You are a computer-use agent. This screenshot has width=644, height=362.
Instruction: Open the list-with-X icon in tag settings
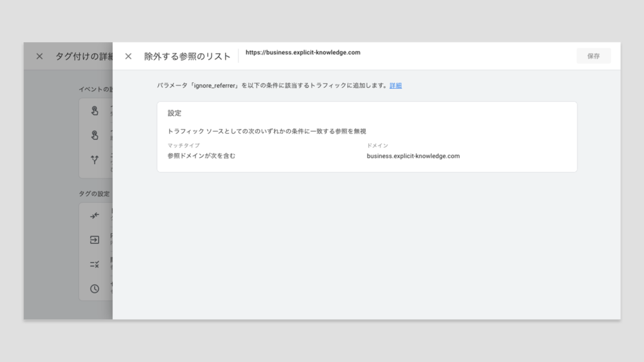94,264
